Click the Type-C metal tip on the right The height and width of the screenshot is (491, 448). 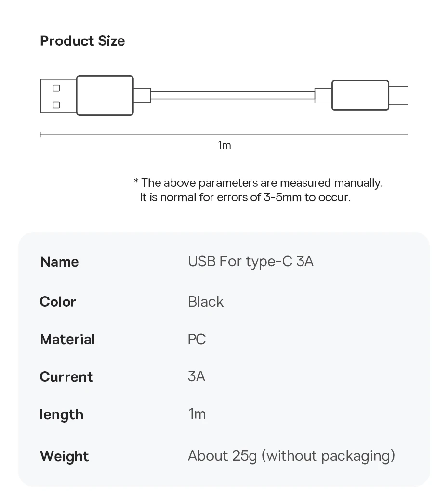pos(399,95)
